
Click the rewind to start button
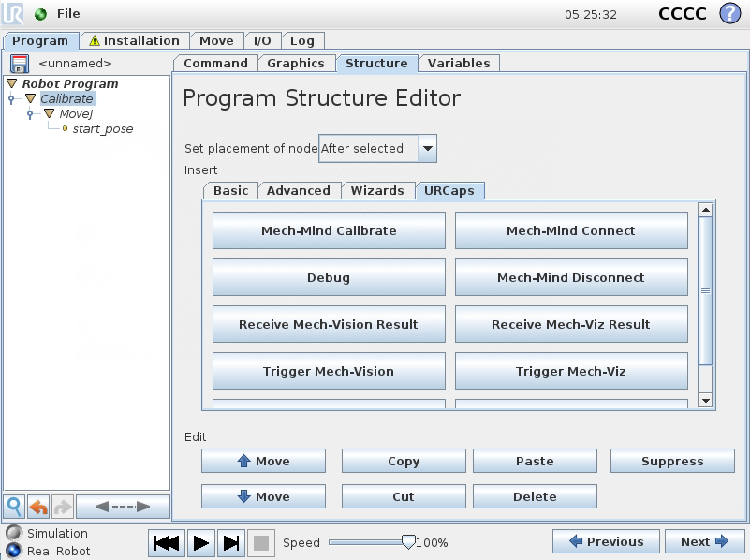tap(167, 542)
